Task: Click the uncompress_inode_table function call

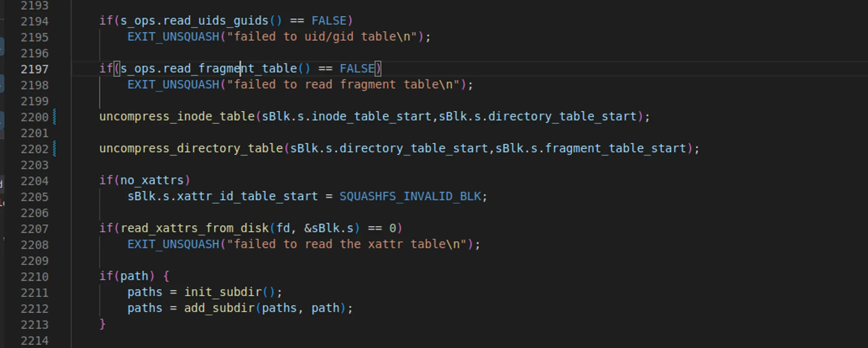Action: point(177,117)
